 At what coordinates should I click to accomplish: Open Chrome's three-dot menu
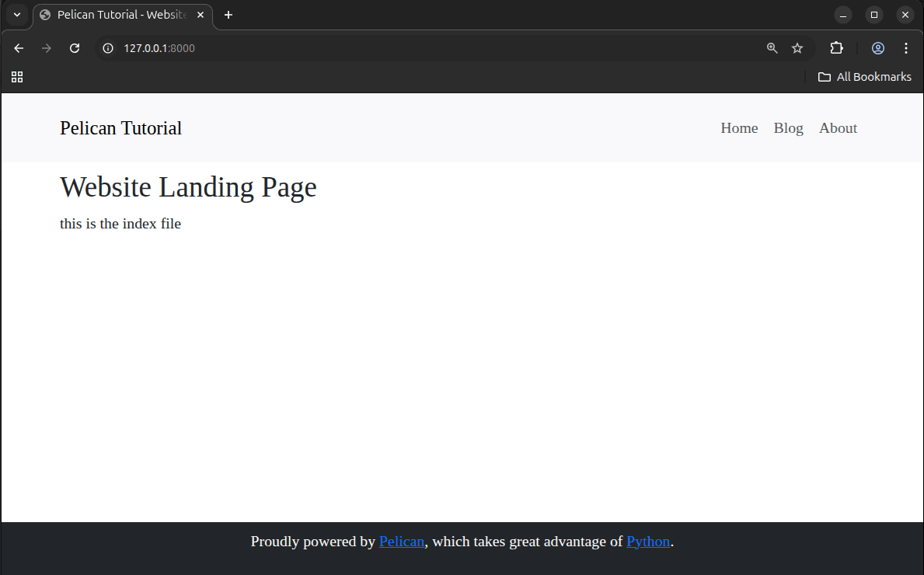click(905, 48)
